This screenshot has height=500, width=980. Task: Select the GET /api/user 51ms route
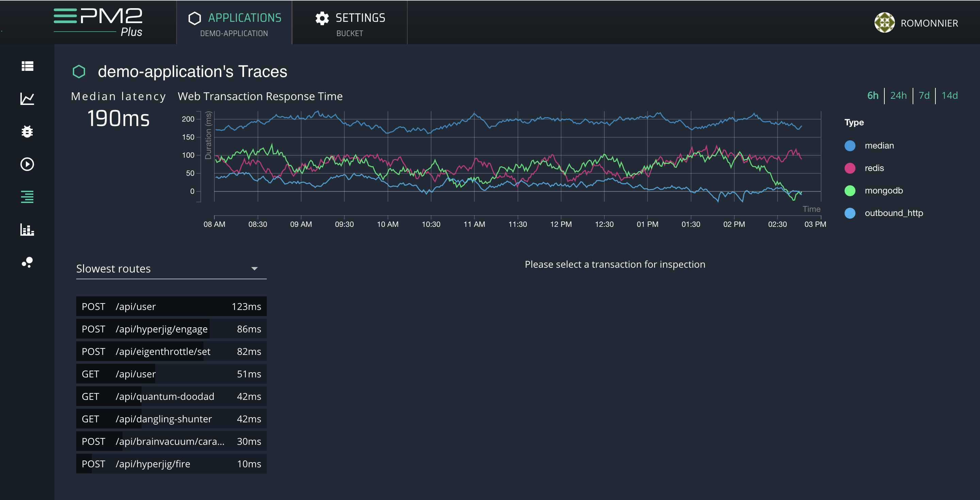(171, 374)
